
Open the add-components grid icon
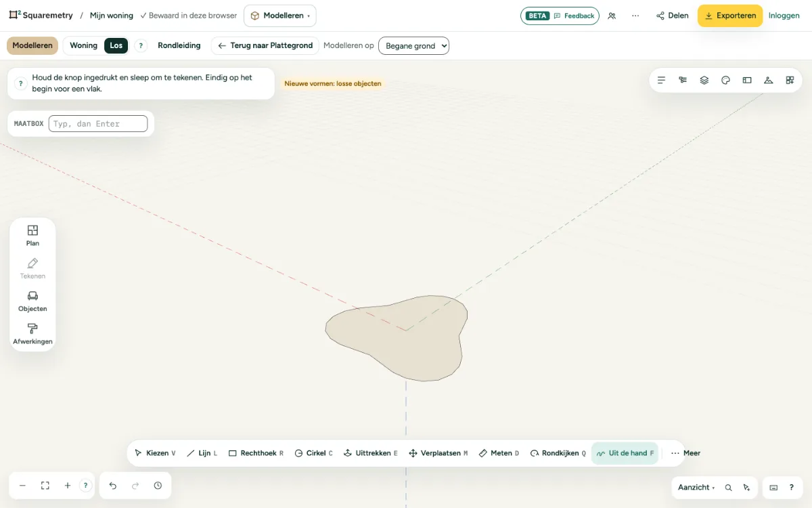coord(790,80)
